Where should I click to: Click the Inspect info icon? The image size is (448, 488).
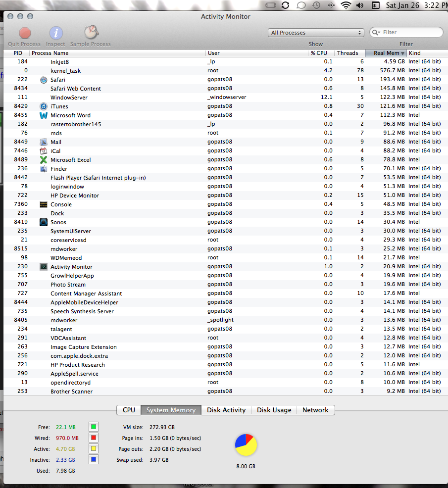56,33
